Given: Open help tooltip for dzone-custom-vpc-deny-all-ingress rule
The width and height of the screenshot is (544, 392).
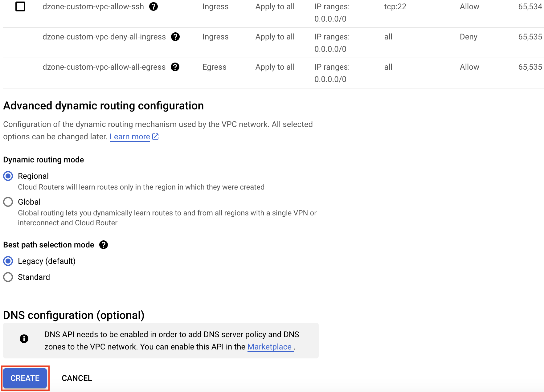Looking at the screenshot, I should click(176, 37).
